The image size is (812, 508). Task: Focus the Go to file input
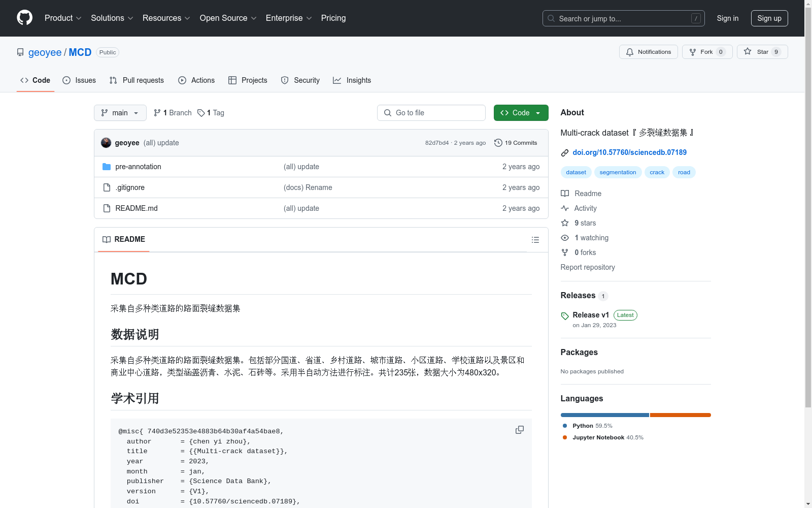coord(431,113)
